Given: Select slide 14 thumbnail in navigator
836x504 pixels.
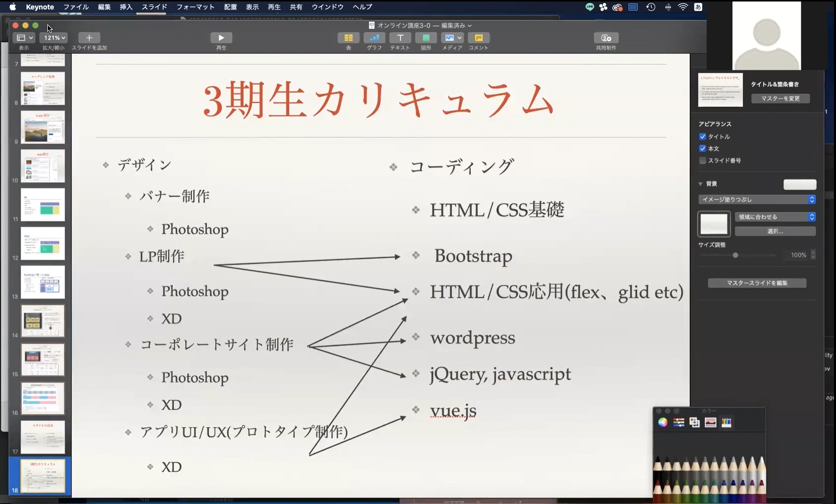Looking at the screenshot, I should click(43, 321).
